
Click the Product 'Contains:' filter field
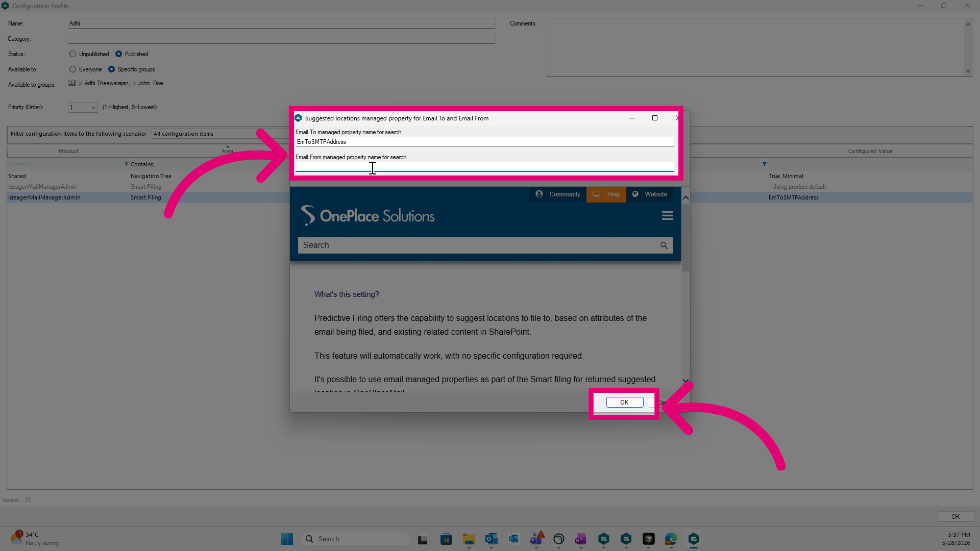[65, 164]
